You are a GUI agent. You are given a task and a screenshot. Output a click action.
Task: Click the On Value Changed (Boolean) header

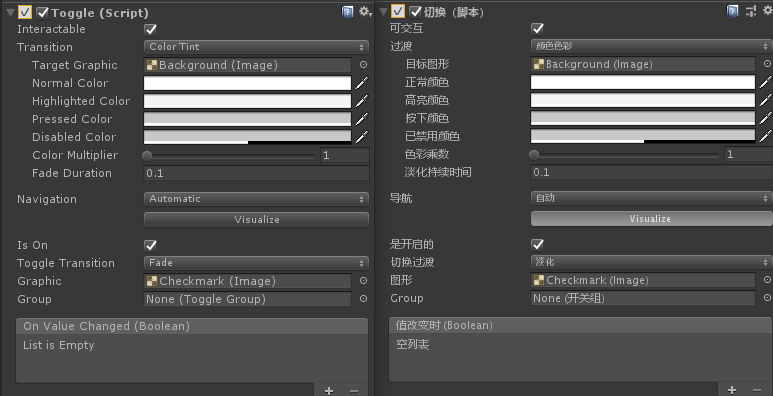[x=192, y=326]
